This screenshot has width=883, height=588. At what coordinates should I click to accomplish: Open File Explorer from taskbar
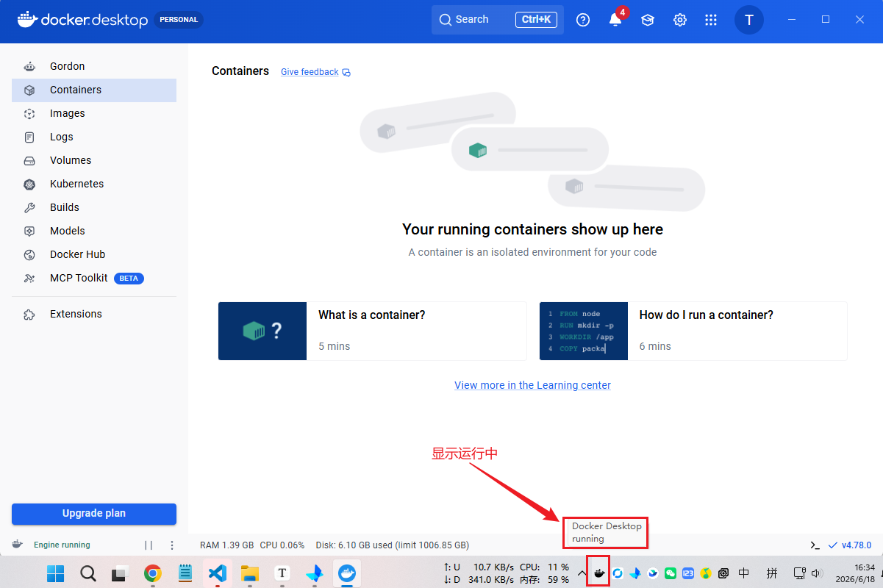coord(250,573)
